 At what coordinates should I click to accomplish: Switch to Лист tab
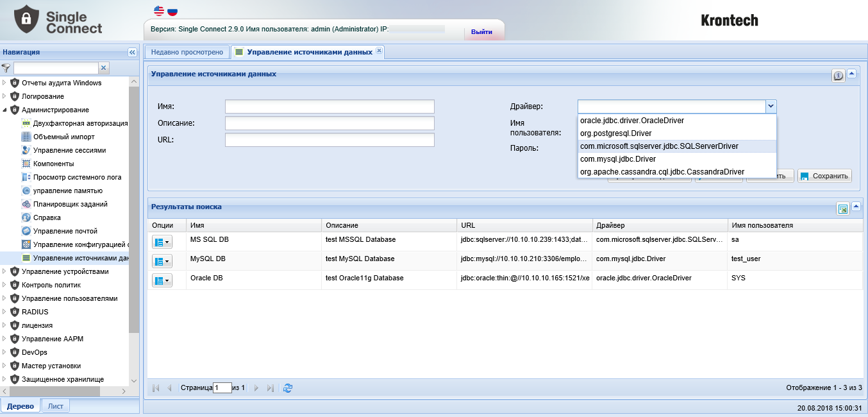coord(56,406)
